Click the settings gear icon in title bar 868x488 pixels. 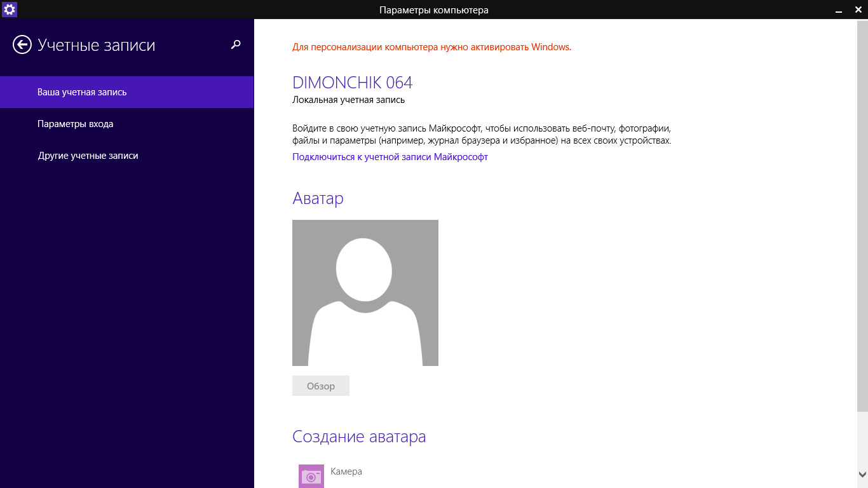click(x=10, y=10)
